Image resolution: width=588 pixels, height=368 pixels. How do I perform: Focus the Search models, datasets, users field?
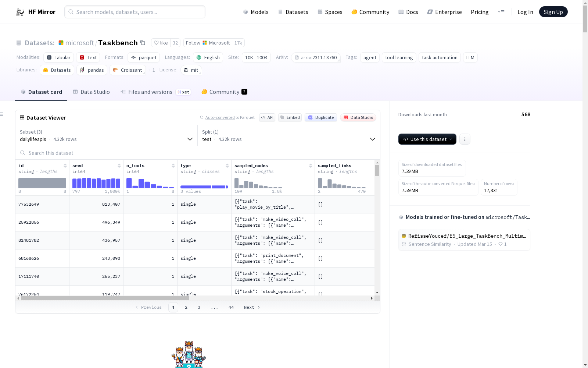point(135,12)
